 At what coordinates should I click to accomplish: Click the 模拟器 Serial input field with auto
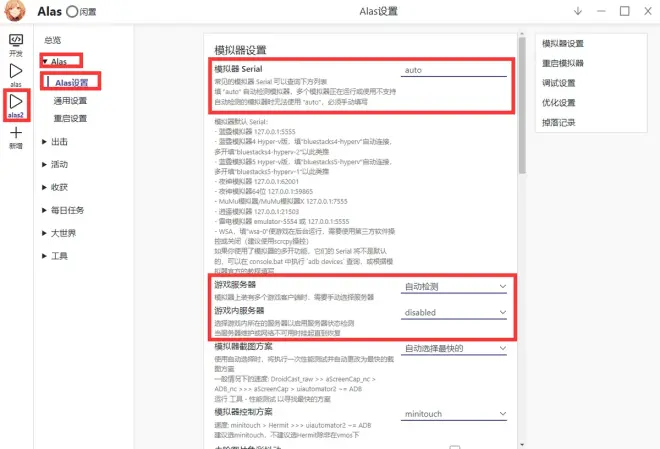pyautogui.click(x=453, y=70)
